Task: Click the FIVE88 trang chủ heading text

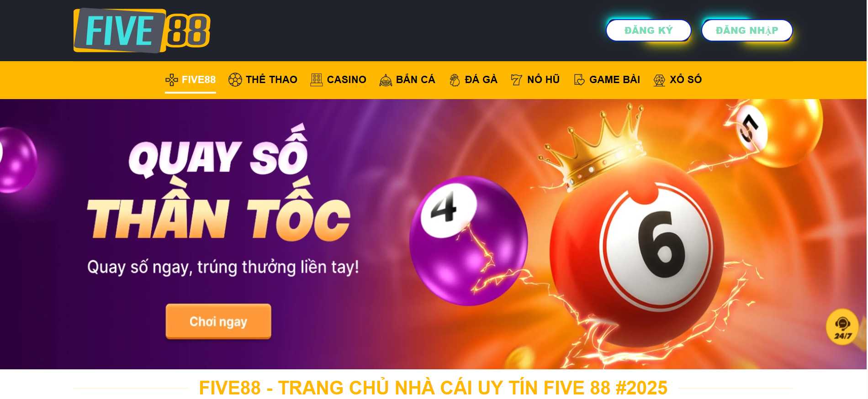Action: coord(433,388)
